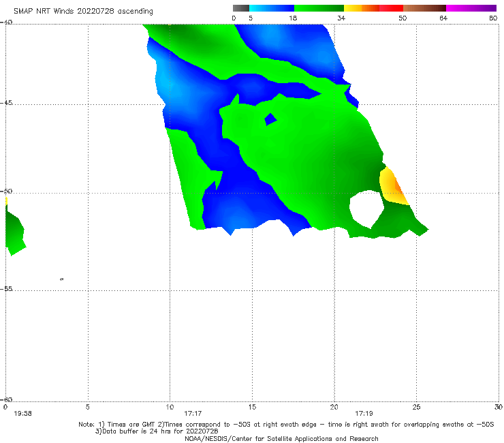
Task: Pick the yellow-orange segment of the color bar
Action: [x=362, y=8]
